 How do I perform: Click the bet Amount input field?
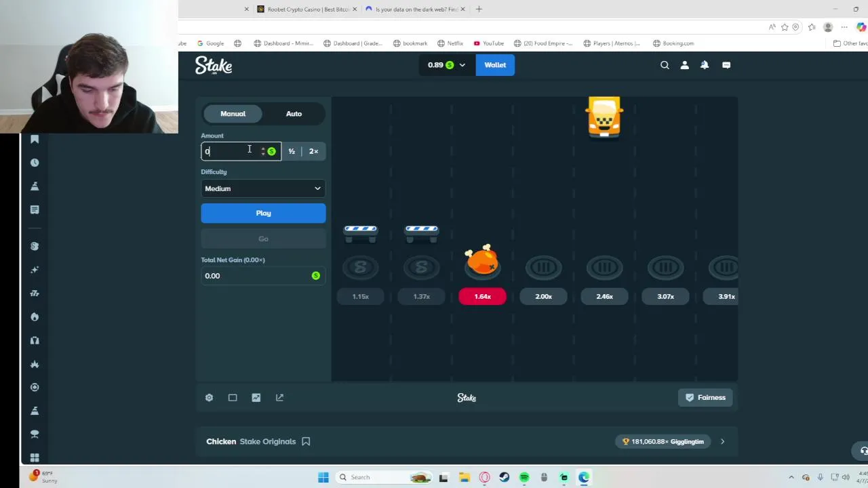coord(241,151)
